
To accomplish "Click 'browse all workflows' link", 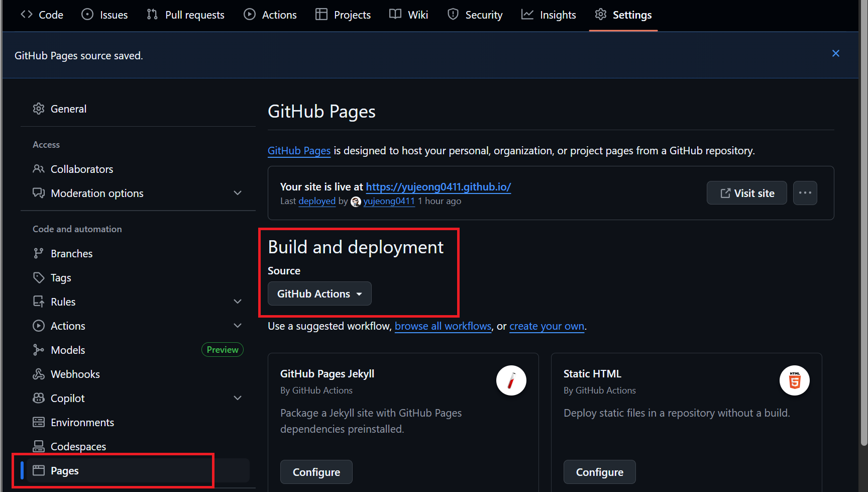I will click(x=443, y=326).
